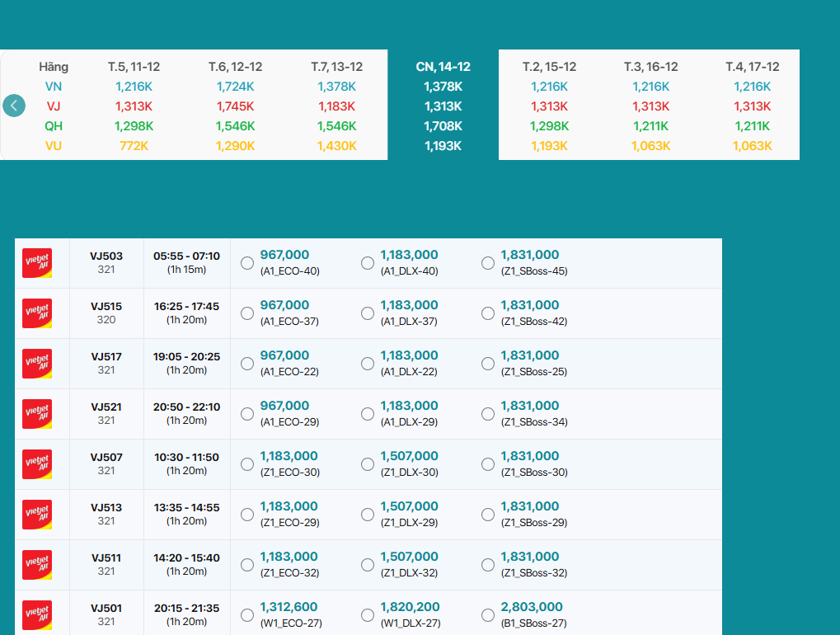Image resolution: width=840 pixels, height=635 pixels.
Task: Click the Vietjet logo for flight VJ513
Action: [37, 515]
